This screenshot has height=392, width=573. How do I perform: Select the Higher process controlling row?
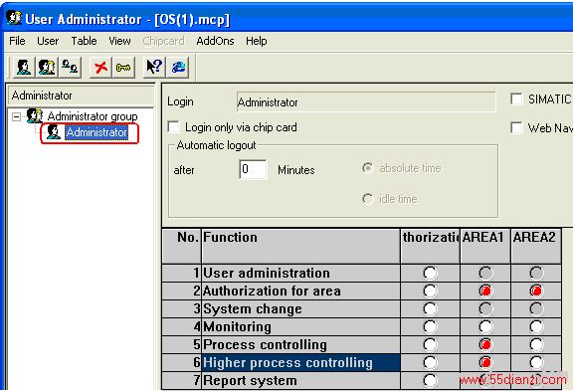300,362
